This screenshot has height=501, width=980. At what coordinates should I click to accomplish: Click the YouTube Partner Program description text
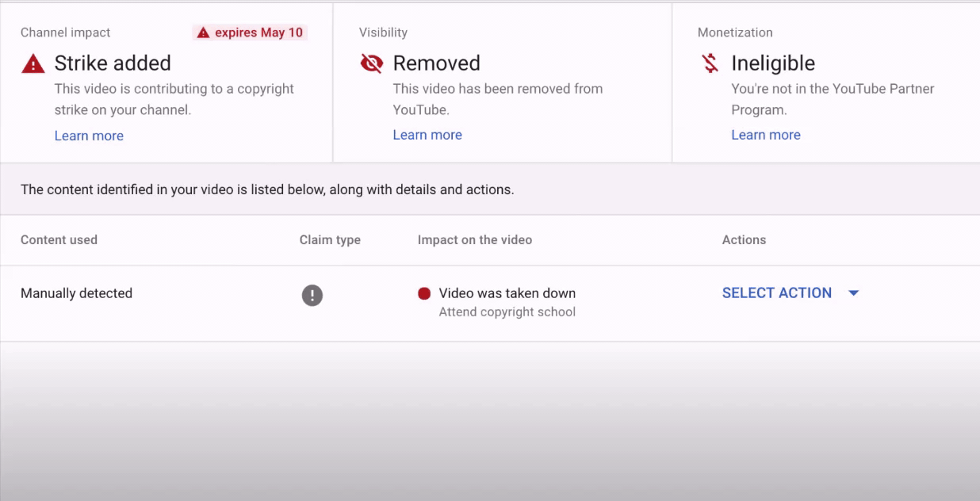click(833, 99)
